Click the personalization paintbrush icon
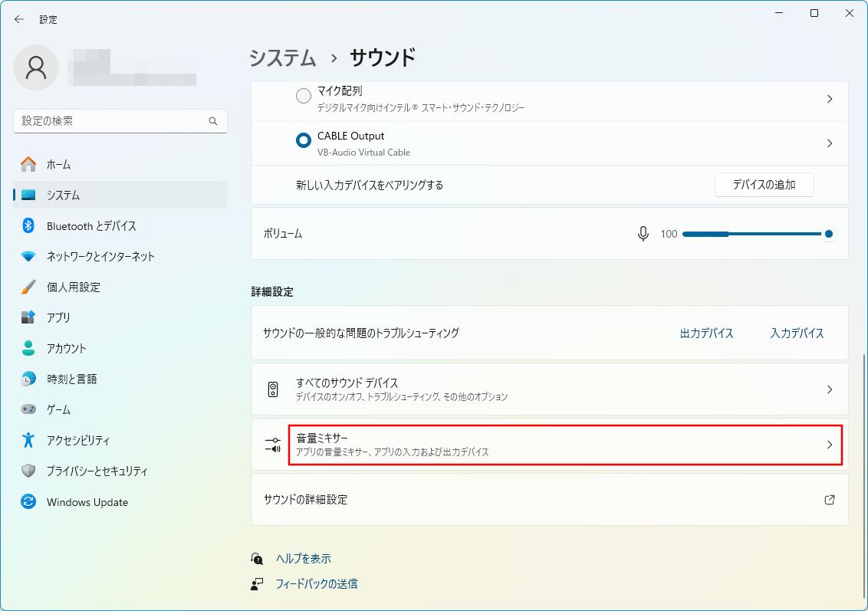Image resolution: width=868 pixels, height=611 pixels. tap(28, 287)
